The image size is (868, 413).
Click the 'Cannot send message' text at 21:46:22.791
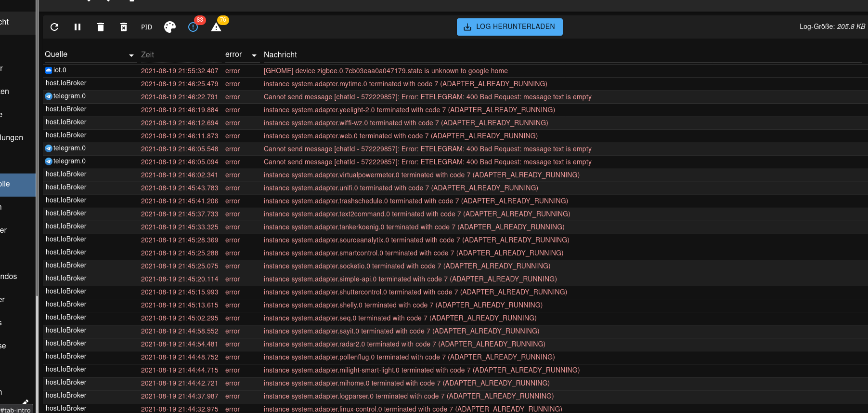(x=428, y=97)
